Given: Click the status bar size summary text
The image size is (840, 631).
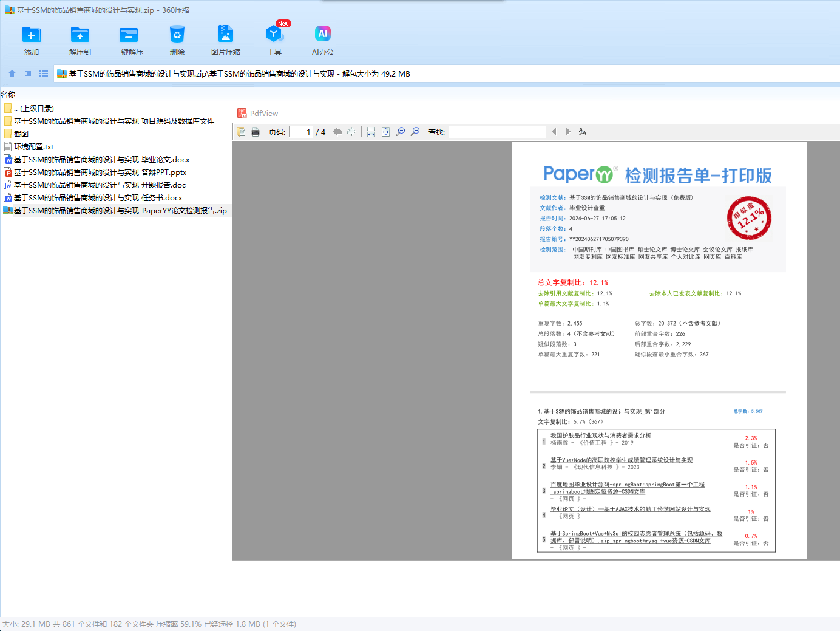Looking at the screenshot, I should [x=149, y=624].
